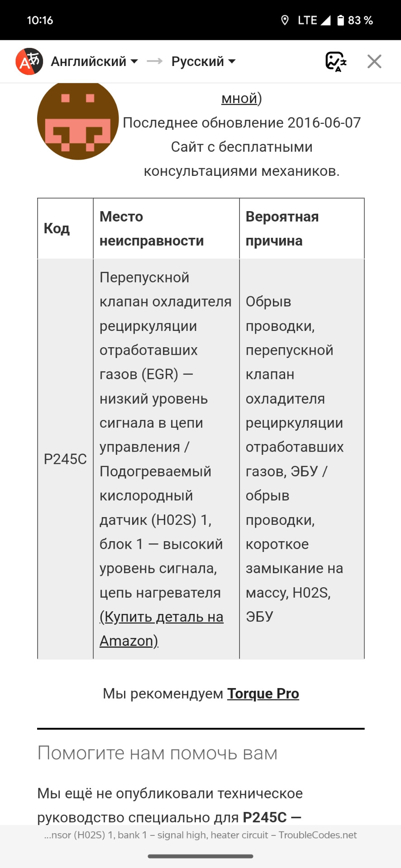Tap the battery indicator showing 83%
Viewport: 401px width, 868px height.
(351, 19)
